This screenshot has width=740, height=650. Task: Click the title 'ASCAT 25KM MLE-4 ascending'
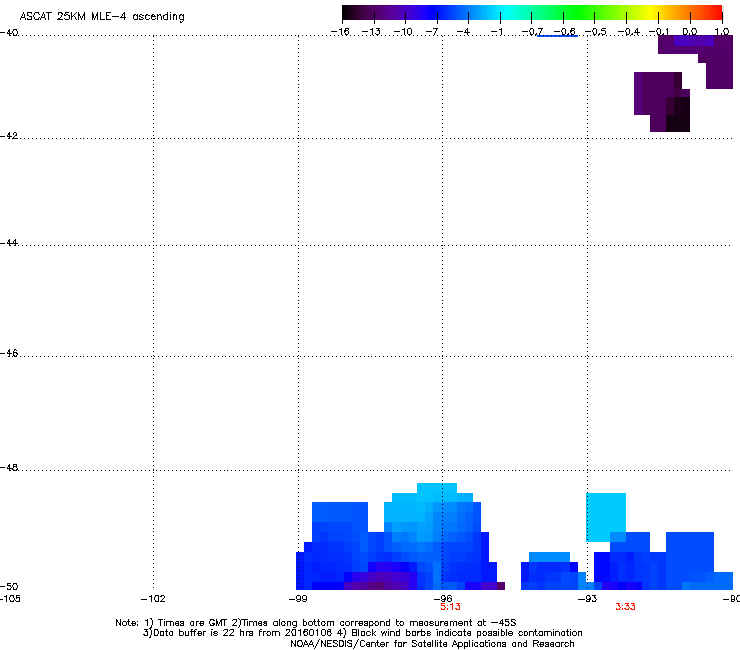[x=102, y=17]
